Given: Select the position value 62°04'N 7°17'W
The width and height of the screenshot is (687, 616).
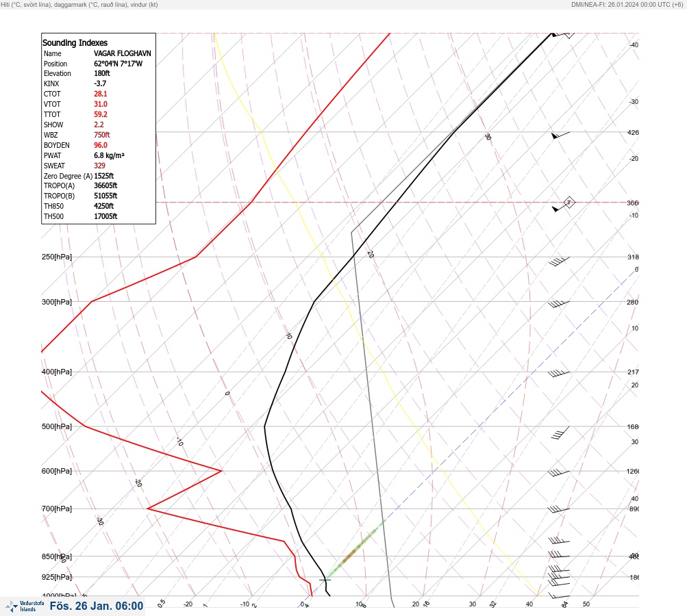Looking at the screenshot, I should pyautogui.click(x=118, y=64).
